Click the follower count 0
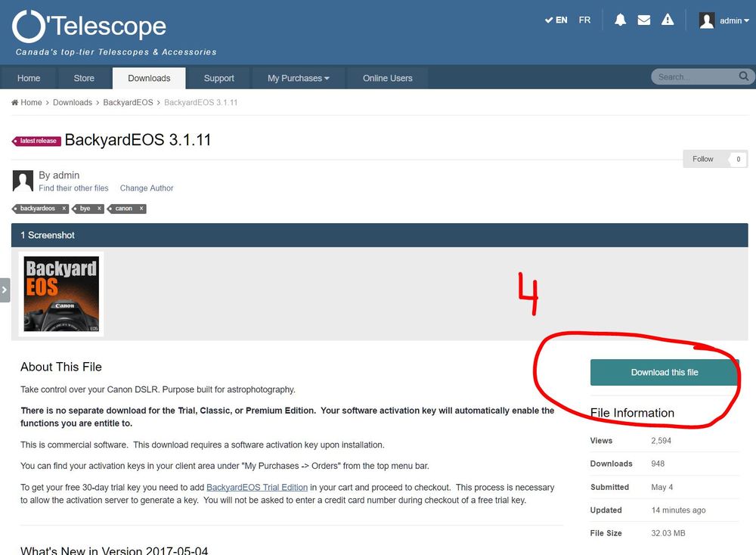The image size is (756, 555). pos(738,159)
